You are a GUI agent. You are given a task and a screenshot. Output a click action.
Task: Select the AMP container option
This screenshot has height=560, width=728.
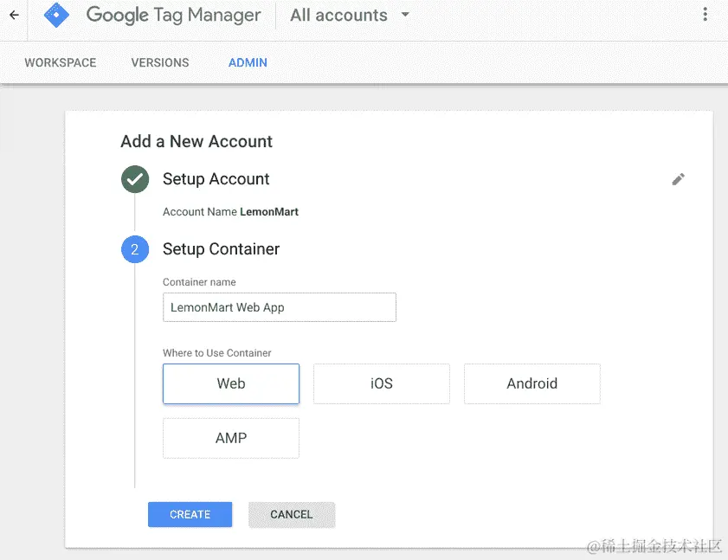click(231, 438)
